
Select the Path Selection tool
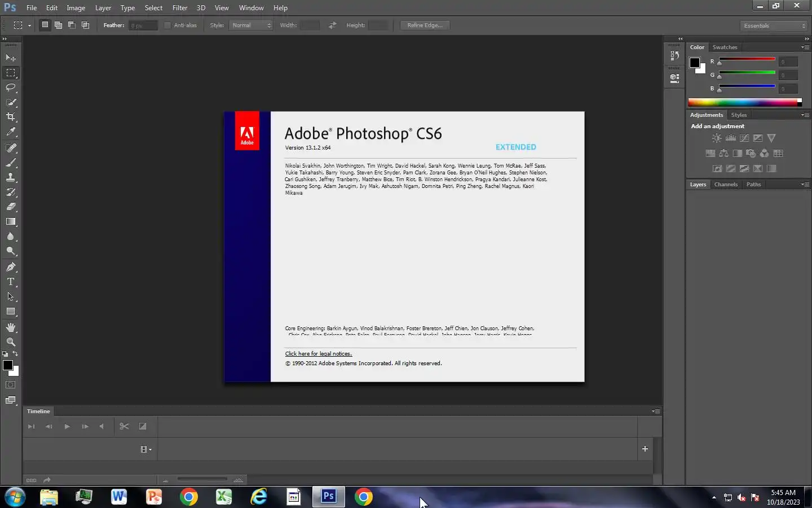[11, 296]
